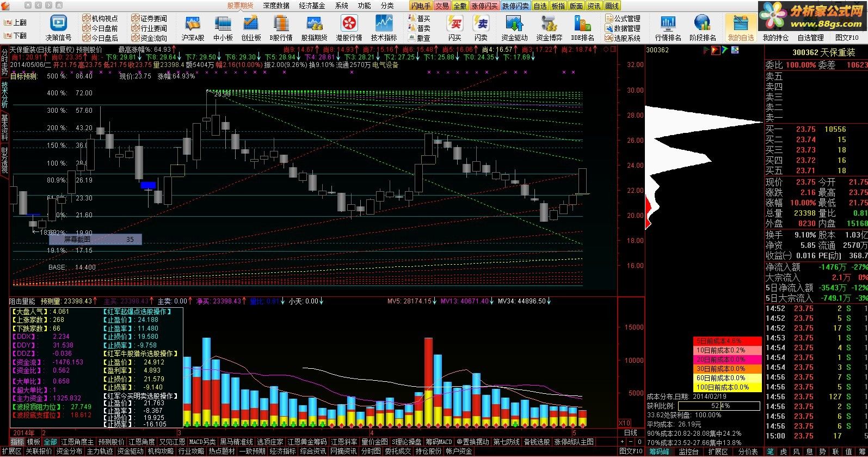Click the 跌停闪卖 button
Screen dimensions: 868x457
click(x=515, y=6)
